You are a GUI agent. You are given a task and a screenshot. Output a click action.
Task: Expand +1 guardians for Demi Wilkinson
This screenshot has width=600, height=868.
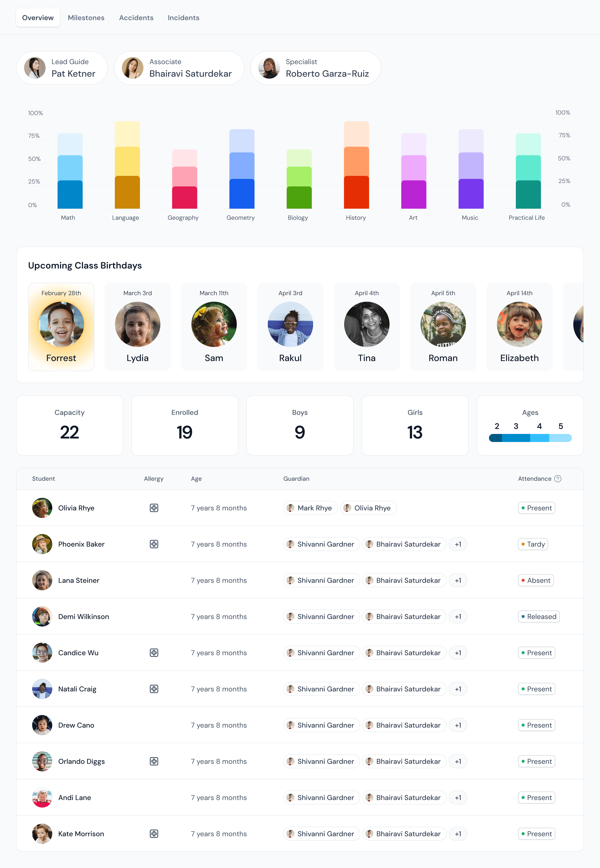click(458, 616)
